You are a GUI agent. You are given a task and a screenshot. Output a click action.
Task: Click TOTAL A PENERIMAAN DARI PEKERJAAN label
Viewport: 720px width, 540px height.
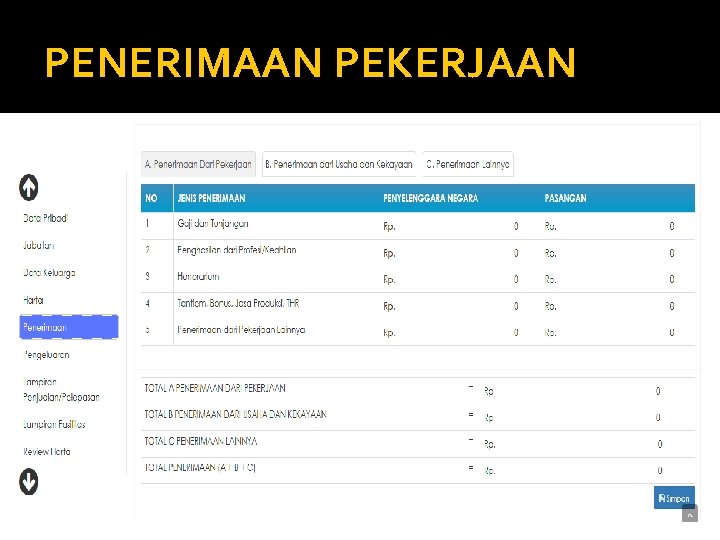pyautogui.click(x=215, y=388)
